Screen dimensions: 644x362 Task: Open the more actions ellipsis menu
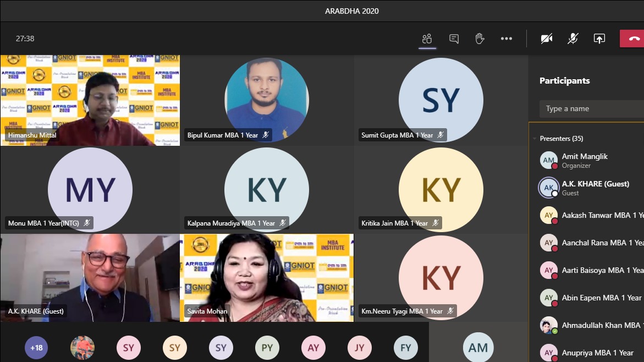pos(507,39)
